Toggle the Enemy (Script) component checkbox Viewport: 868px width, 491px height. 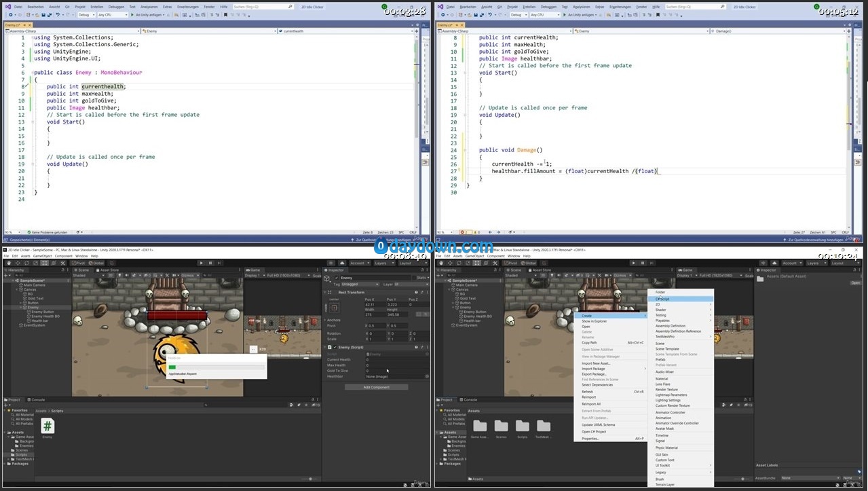pyautogui.click(x=335, y=347)
